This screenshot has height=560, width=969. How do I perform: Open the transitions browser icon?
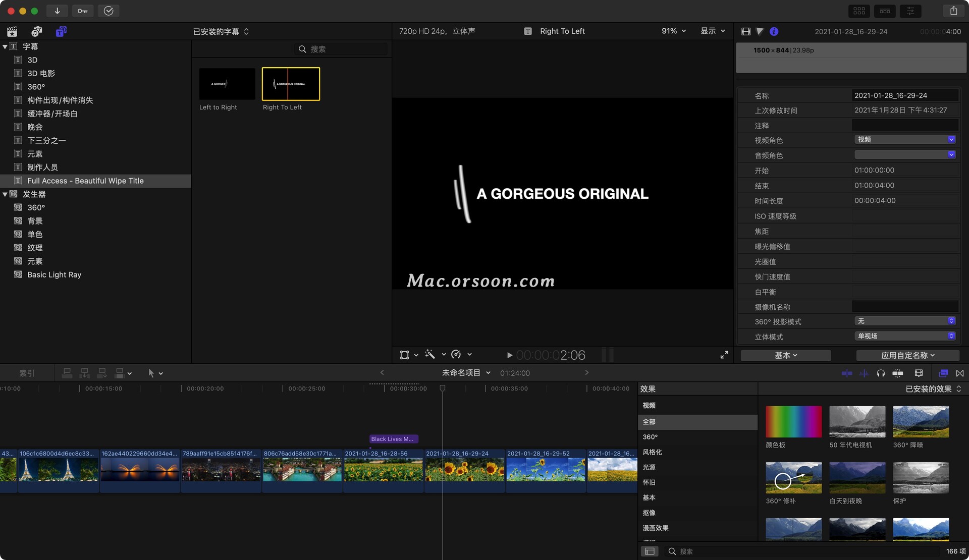(x=960, y=373)
